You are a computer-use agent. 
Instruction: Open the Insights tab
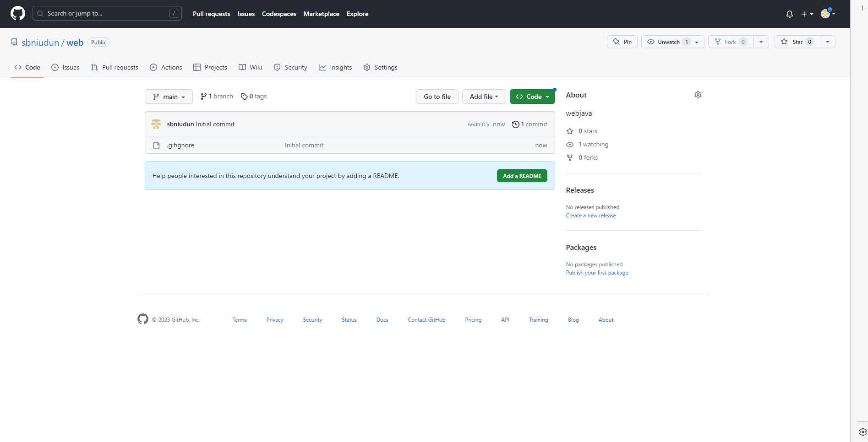coord(335,67)
